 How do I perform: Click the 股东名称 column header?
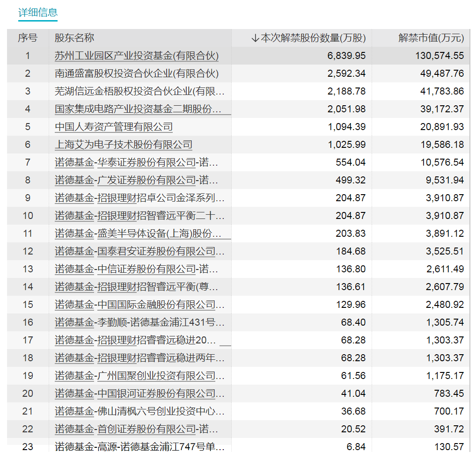point(74,38)
